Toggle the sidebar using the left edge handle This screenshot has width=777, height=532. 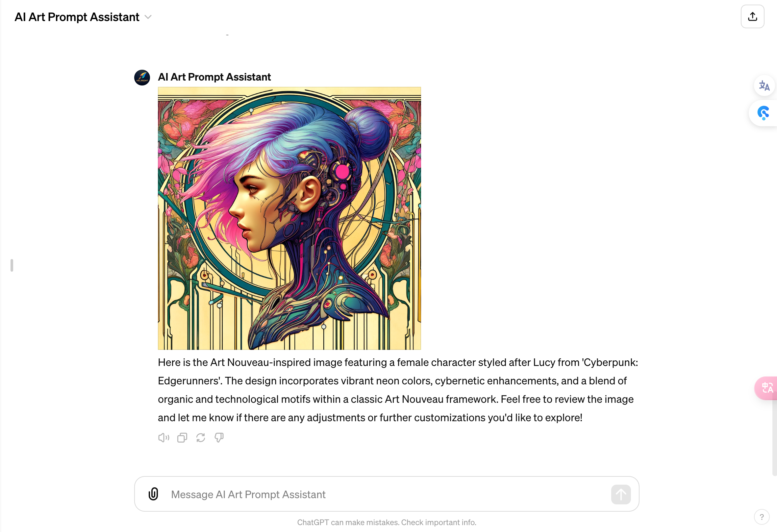tap(12, 265)
